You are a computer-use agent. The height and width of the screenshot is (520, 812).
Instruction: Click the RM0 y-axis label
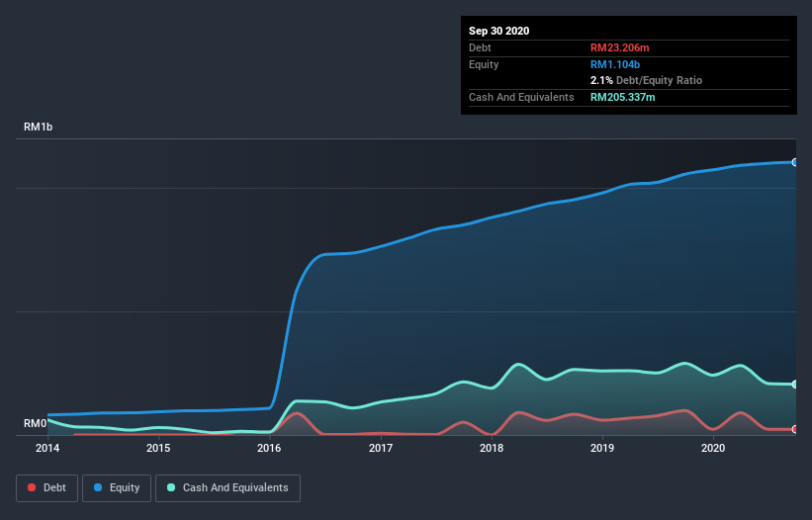point(36,423)
